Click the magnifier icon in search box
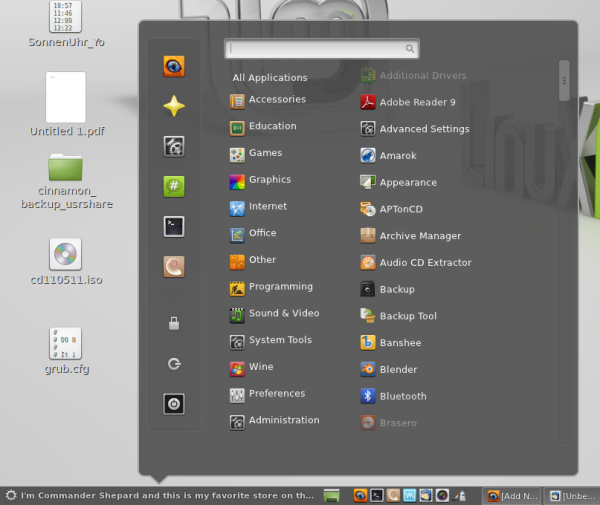Screen dimensions: 600x505 410,49
